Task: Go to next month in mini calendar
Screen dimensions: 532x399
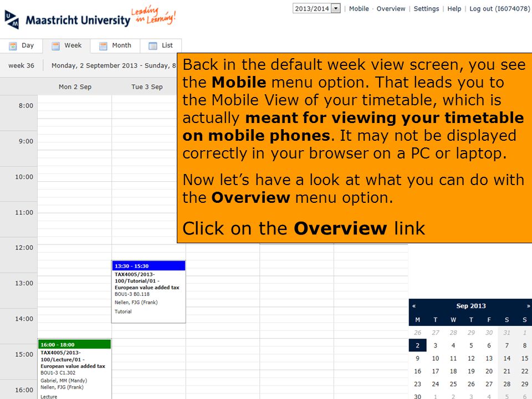Action: (x=528, y=306)
